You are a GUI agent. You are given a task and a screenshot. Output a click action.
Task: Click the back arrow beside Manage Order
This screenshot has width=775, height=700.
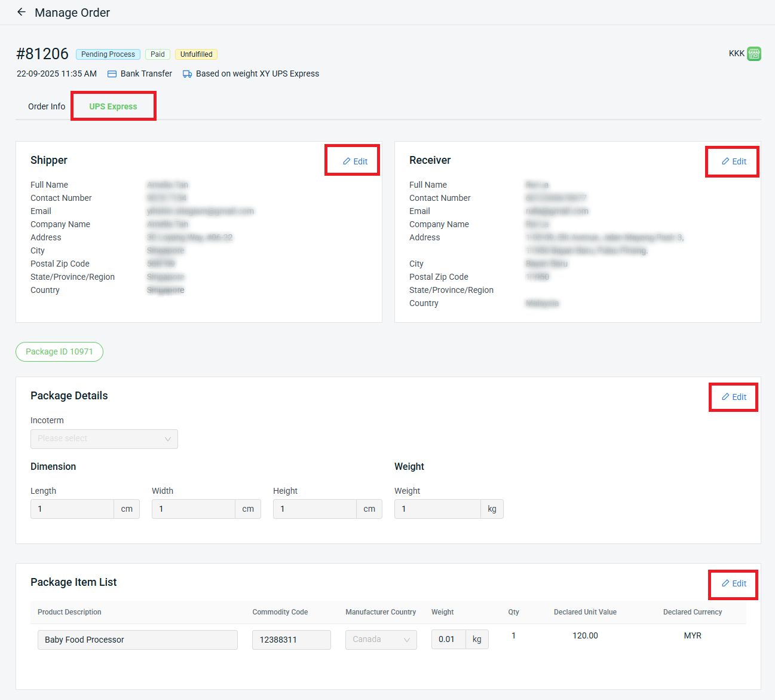point(22,12)
